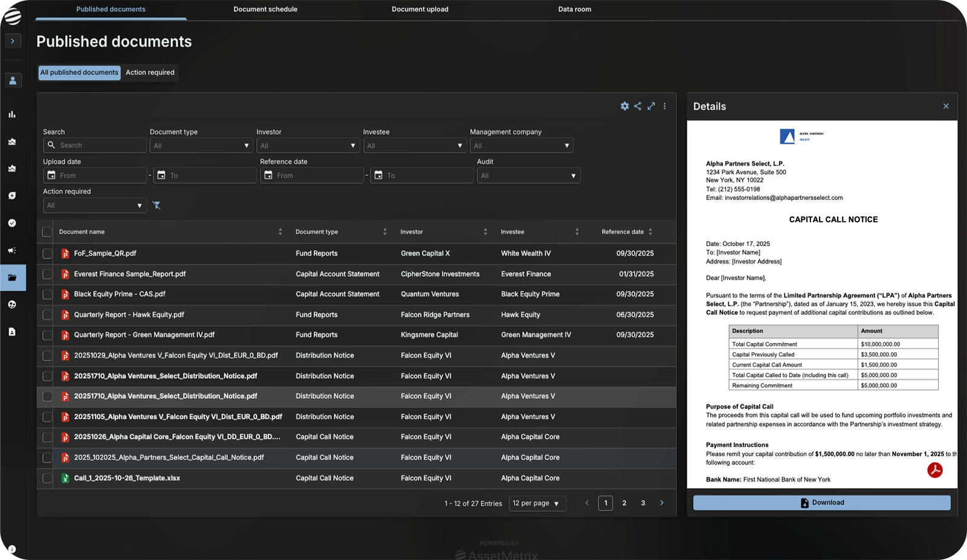The height and width of the screenshot is (560, 967).
Task: Switch to the Document schedule tab
Action: pos(265,9)
